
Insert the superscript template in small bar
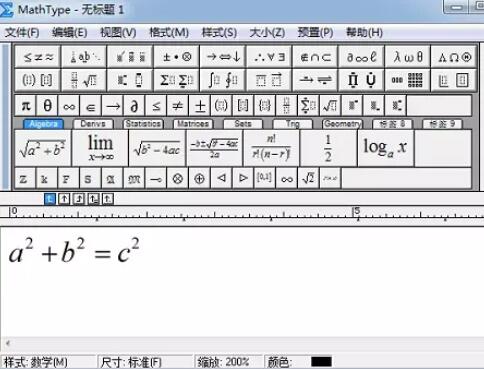pyautogui.click(x=352, y=106)
